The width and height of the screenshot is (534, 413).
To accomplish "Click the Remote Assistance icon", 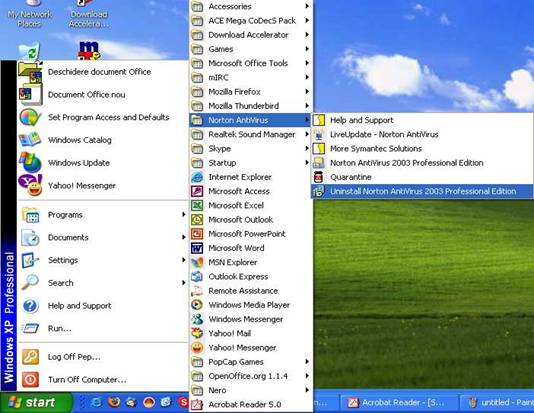I will 197,291.
